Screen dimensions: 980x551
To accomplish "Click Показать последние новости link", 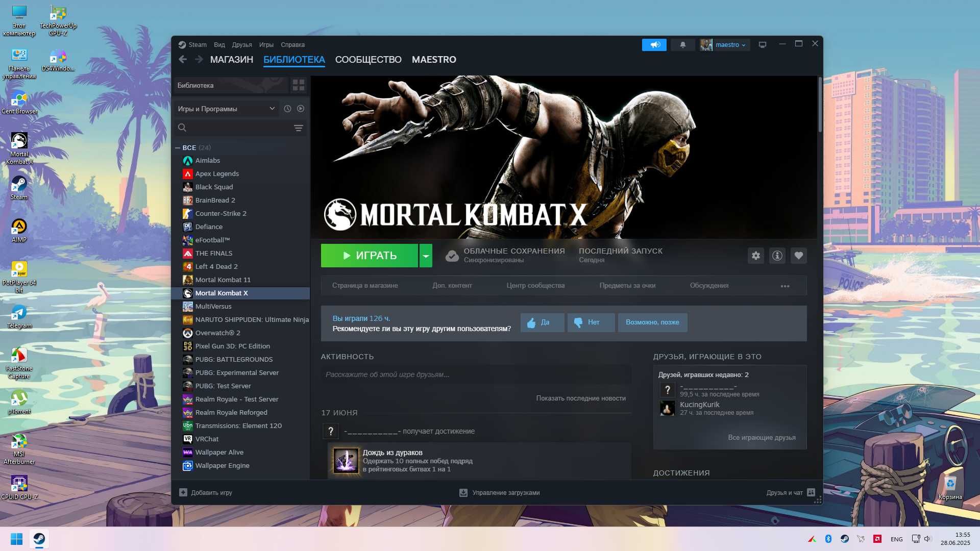I will [581, 398].
